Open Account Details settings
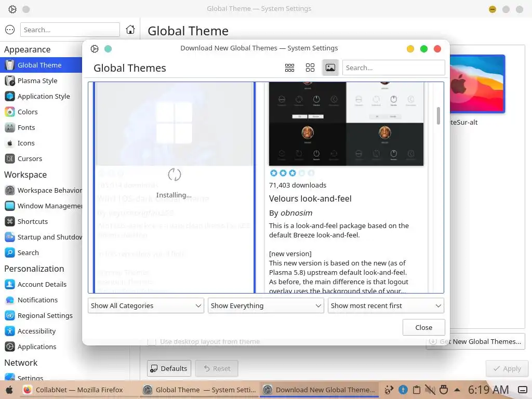Viewport: 532px width, 399px height. [x=41, y=284]
